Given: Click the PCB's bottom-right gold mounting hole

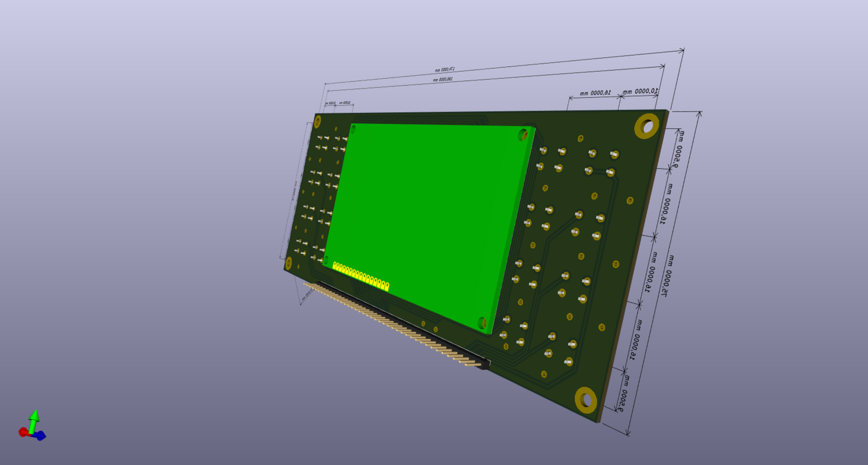Looking at the screenshot, I should point(586,400).
